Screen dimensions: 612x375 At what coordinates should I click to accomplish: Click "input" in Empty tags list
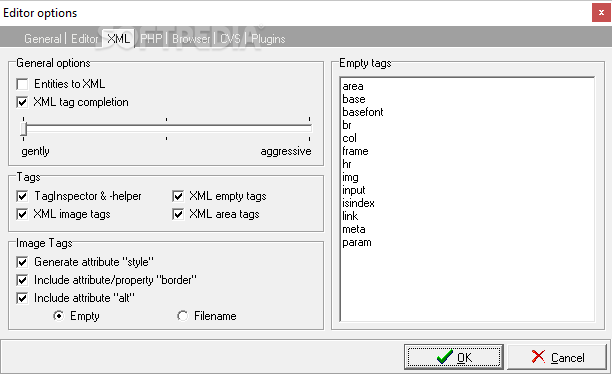(354, 190)
